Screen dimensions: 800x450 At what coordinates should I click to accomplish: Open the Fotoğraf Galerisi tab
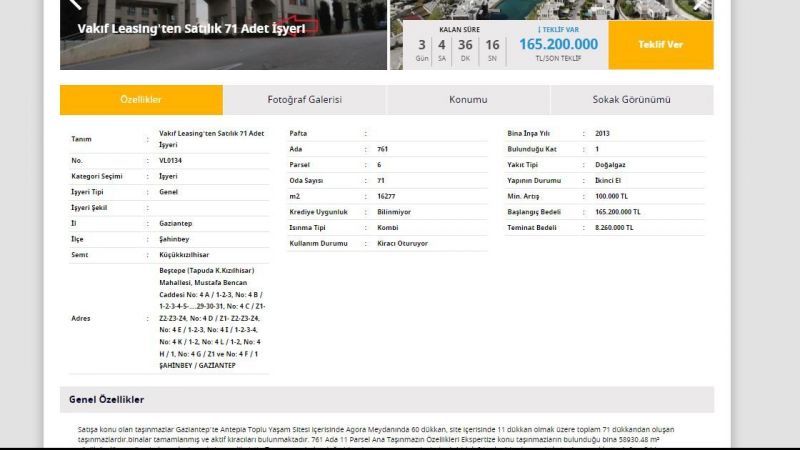[304, 100]
